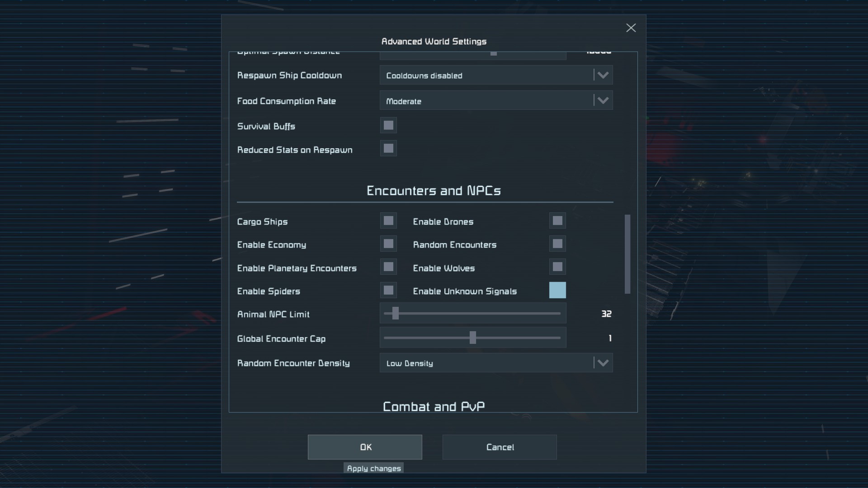Toggle the Enable Wolves checkbox

tap(557, 267)
